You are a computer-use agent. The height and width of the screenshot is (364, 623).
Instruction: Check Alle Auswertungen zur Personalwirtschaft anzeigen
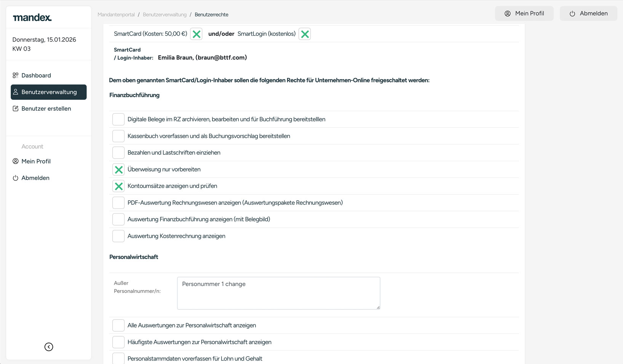(118, 326)
